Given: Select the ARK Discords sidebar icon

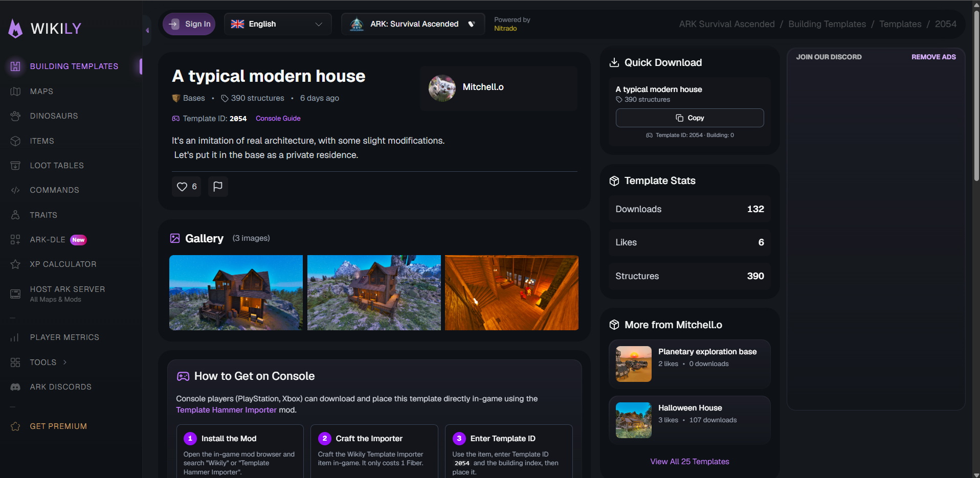Looking at the screenshot, I should (x=15, y=386).
